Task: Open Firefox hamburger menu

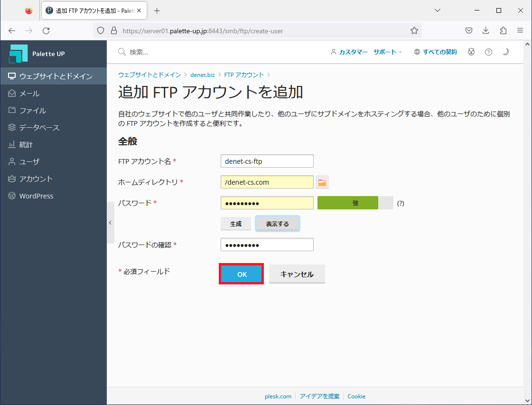Action: [x=520, y=31]
